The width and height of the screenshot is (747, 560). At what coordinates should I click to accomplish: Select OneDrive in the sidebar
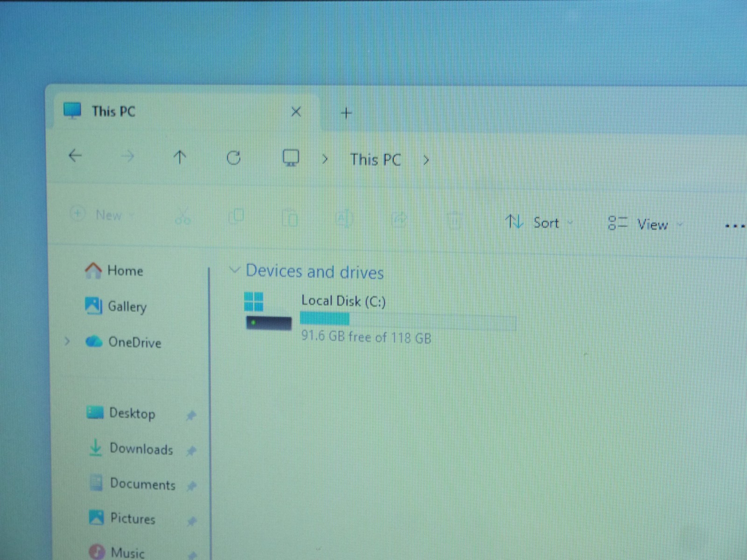[124, 342]
